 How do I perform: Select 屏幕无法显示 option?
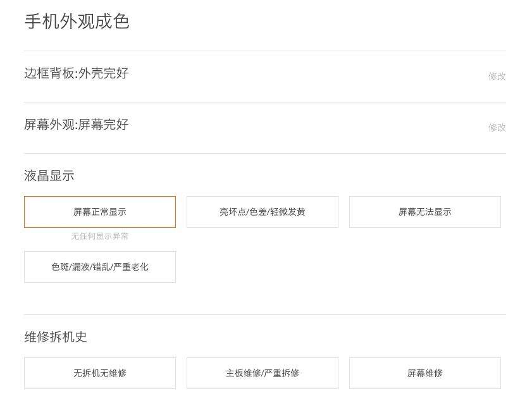pyautogui.click(x=425, y=212)
